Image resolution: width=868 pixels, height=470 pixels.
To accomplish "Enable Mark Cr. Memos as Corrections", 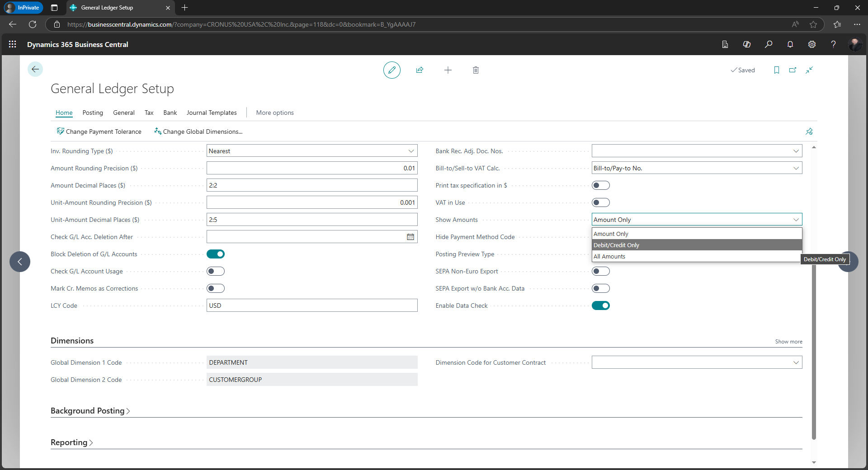I will point(216,288).
